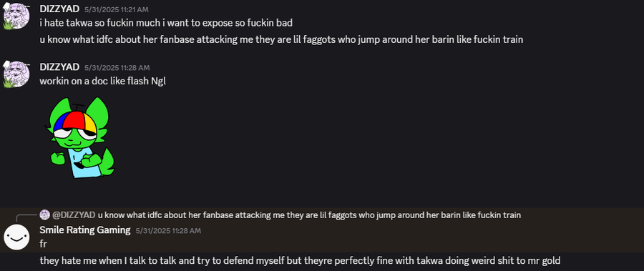Click the 'fr' reply message
Screen dimensions: 644x271
[44, 244]
